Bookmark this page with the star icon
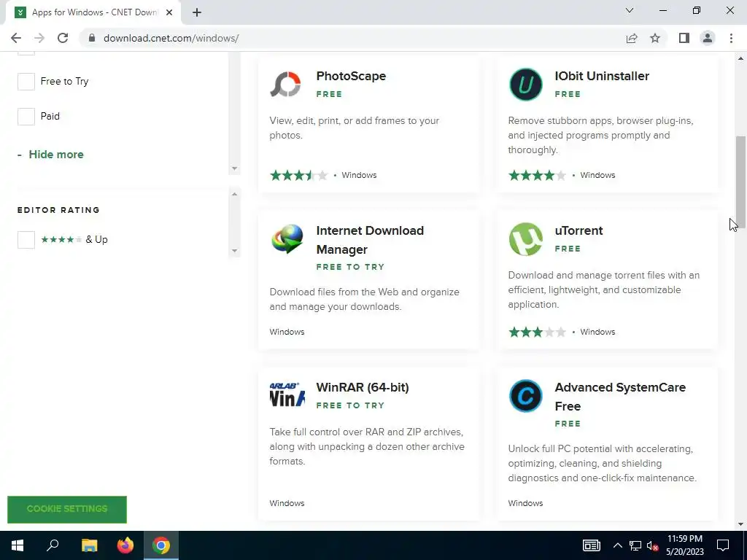Image resolution: width=747 pixels, height=560 pixels. coord(655,38)
